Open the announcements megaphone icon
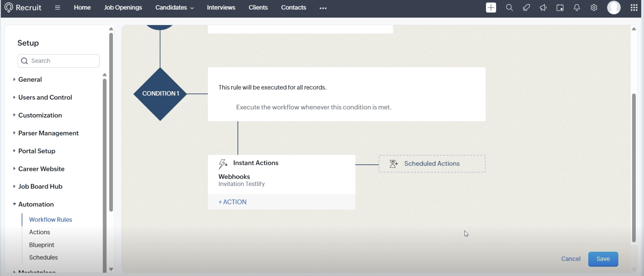Screen dimensions: 644x276 pyautogui.click(x=543, y=7)
